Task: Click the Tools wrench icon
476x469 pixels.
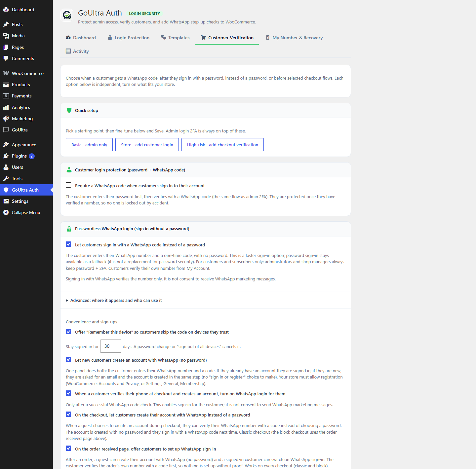Action: coord(6,179)
